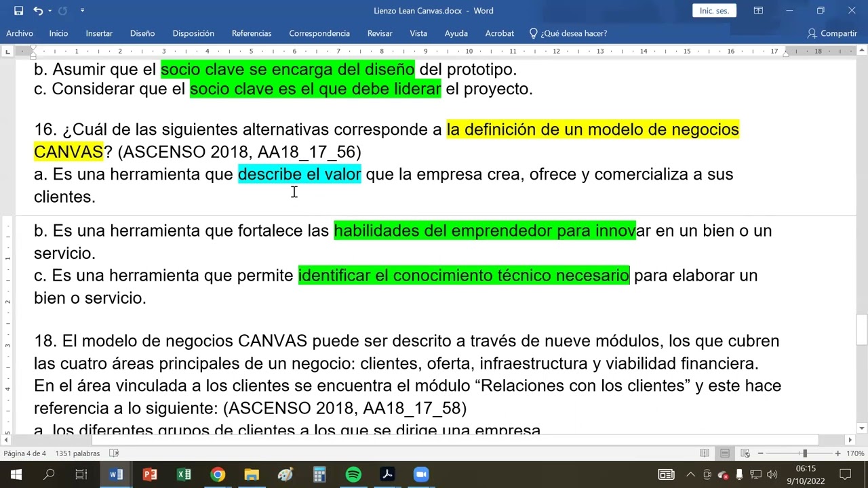Open Adobe Acrobat from the taskbar
Screen dimensions: 868x488
point(387,474)
